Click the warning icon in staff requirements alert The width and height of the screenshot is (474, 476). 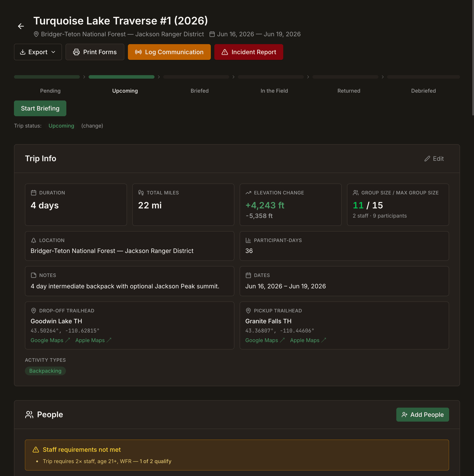click(36, 450)
